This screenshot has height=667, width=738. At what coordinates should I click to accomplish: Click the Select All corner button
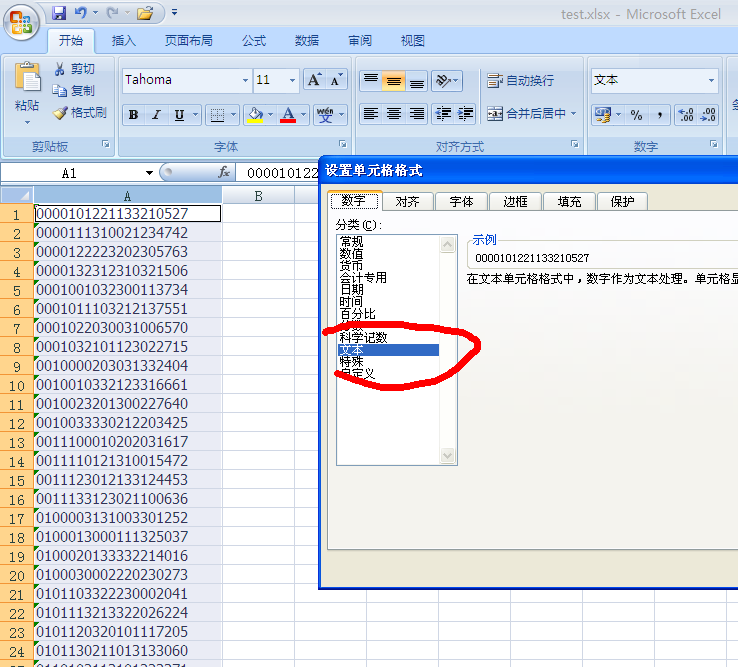coord(17,195)
